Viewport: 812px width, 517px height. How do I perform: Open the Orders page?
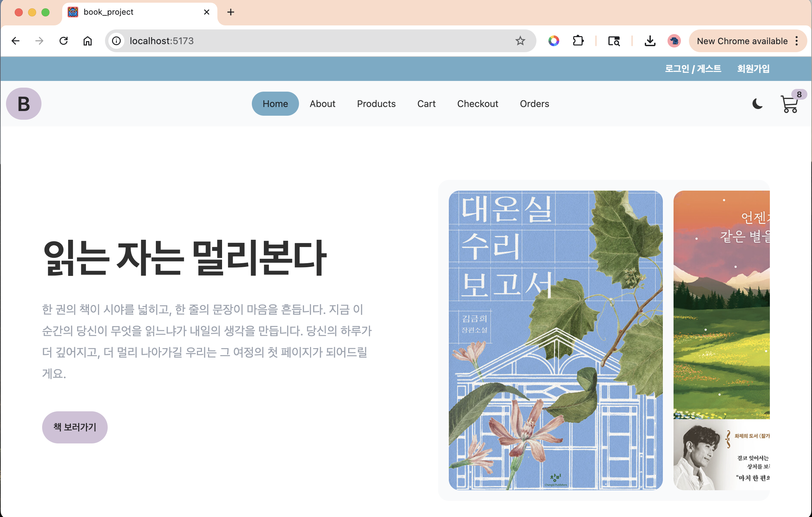click(534, 104)
